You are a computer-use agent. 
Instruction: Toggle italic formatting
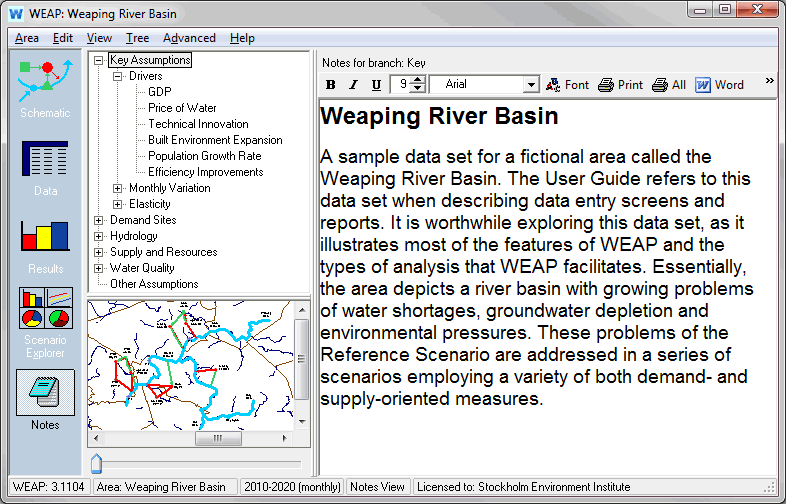point(352,85)
